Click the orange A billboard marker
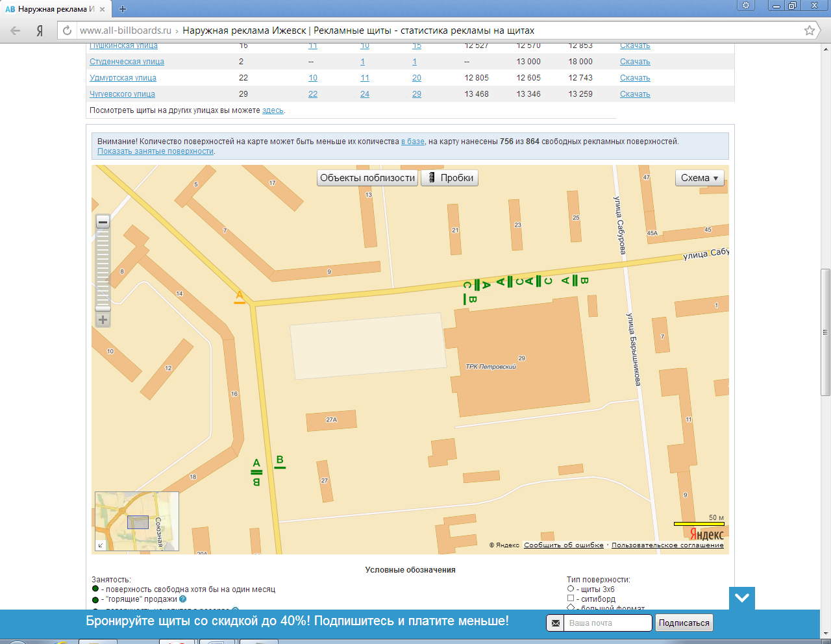Screen dimensions: 831x644 pyautogui.click(x=240, y=297)
